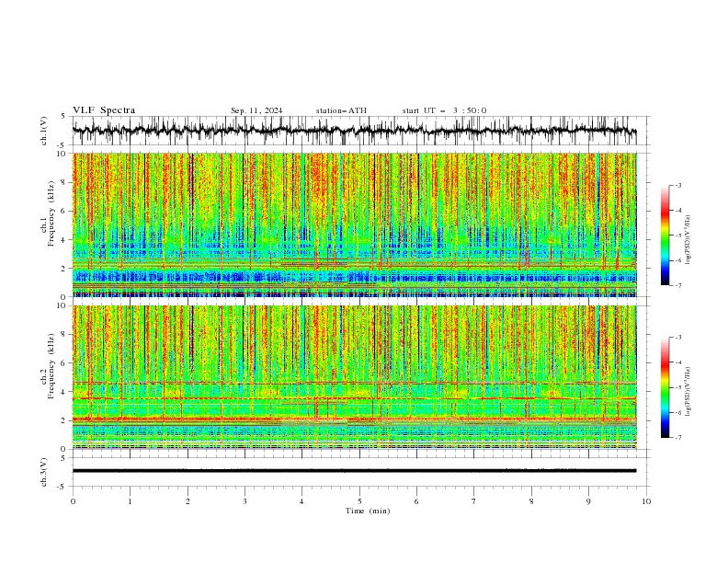Select the ch.2 spectrogram color scale bar
The image size is (728, 563).
point(665,387)
